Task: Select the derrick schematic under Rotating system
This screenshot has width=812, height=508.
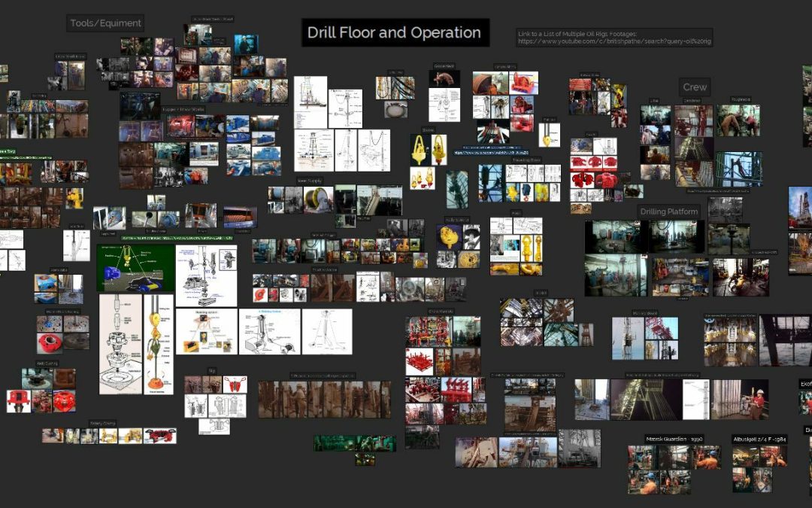Action: pos(327,331)
